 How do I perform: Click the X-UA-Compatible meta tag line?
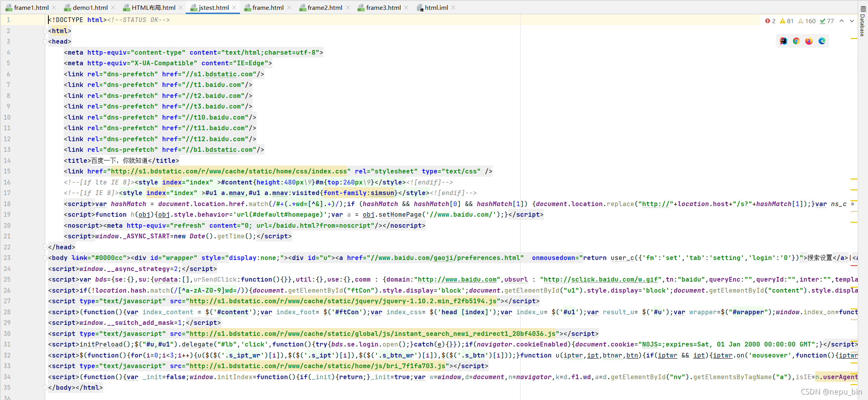[168, 63]
